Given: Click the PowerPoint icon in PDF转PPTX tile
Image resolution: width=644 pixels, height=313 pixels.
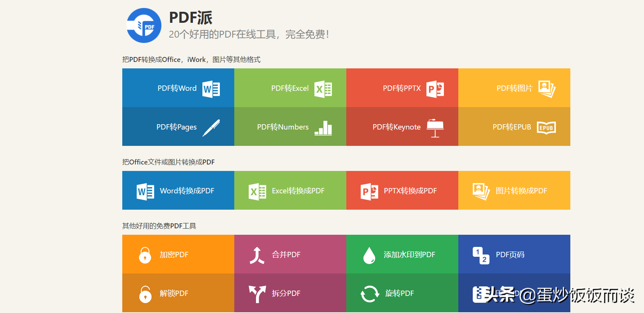Looking at the screenshot, I should click(435, 89).
